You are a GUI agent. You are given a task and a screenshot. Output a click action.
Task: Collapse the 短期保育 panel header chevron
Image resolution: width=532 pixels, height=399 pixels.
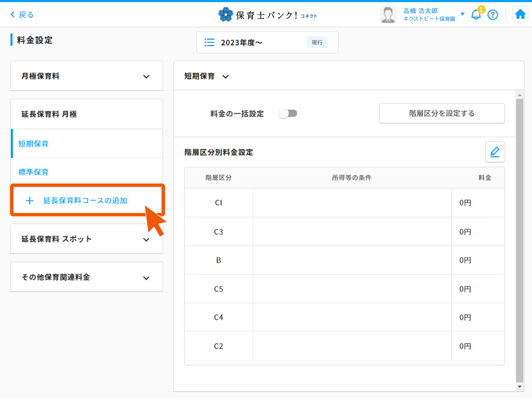[x=225, y=76]
